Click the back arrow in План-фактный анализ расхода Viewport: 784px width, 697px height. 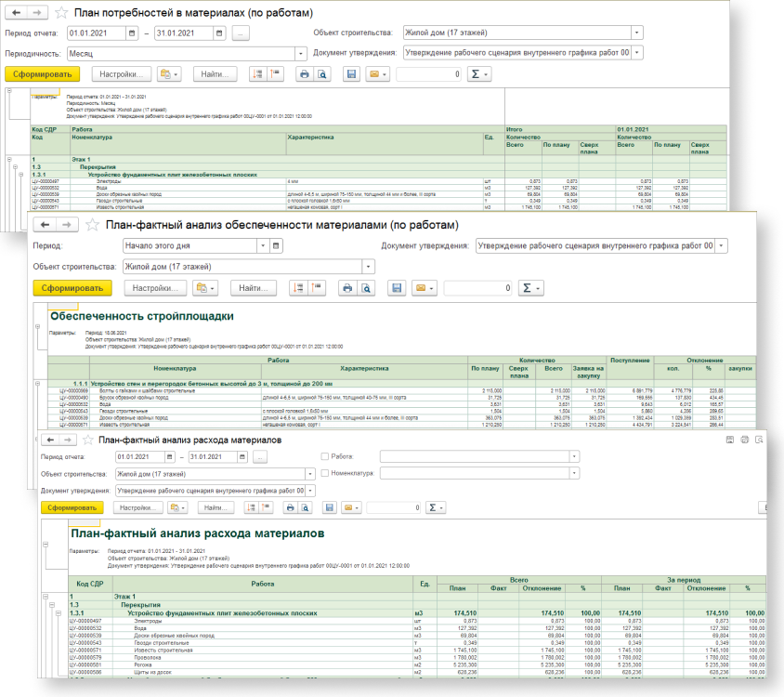[x=51, y=440]
